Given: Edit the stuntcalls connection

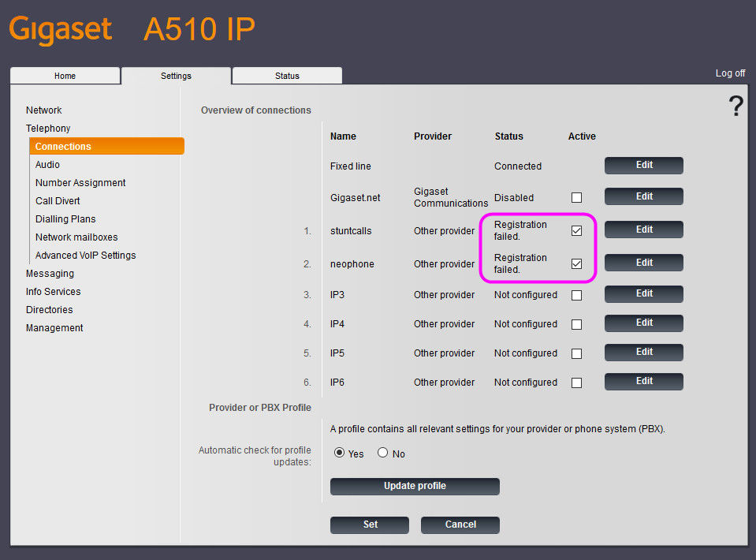Looking at the screenshot, I should pyautogui.click(x=643, y=230).
